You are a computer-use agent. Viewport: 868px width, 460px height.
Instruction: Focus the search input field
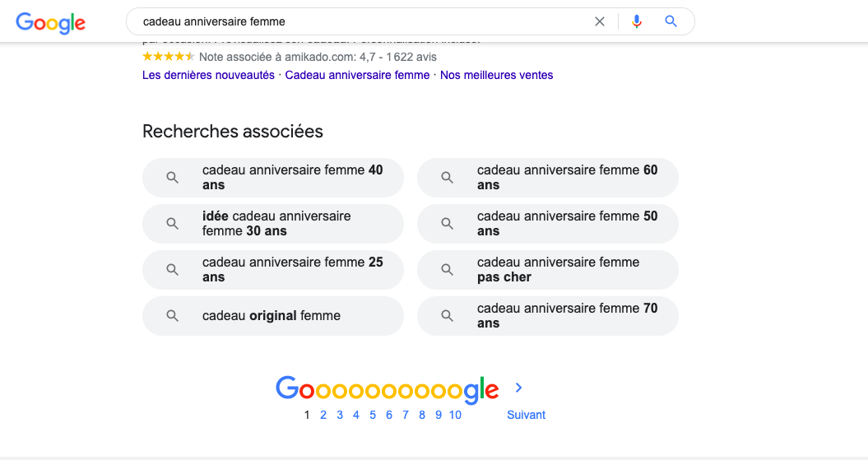pos(362,21)
